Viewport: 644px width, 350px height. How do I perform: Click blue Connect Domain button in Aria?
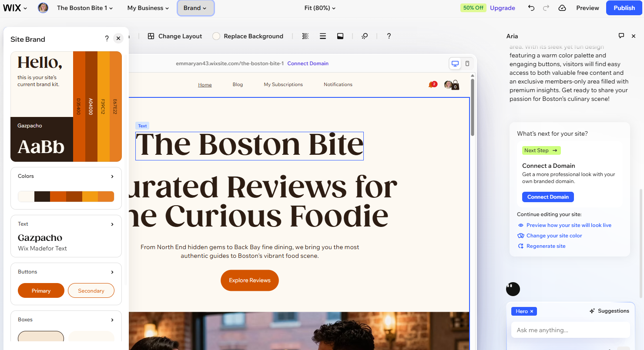tap(548, 197)
